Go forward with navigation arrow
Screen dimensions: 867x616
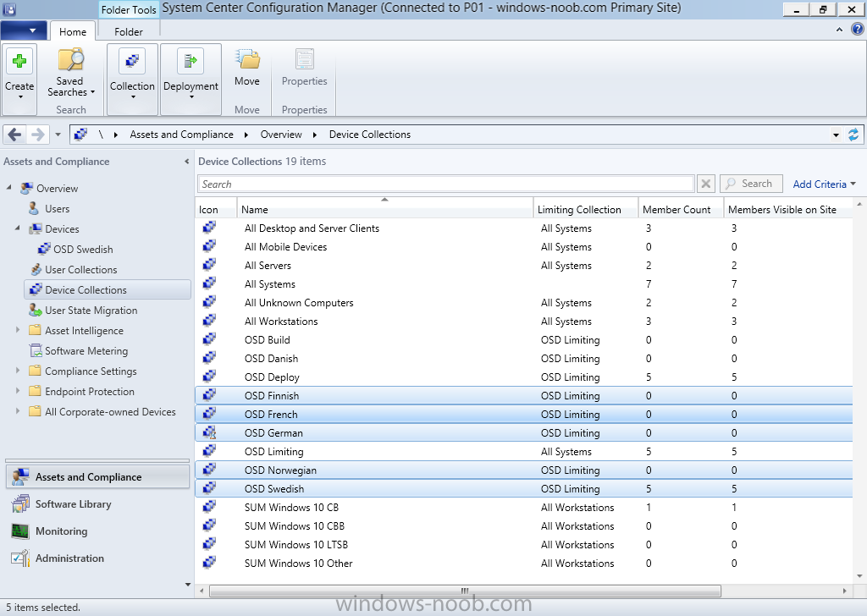tap(37, 135)
